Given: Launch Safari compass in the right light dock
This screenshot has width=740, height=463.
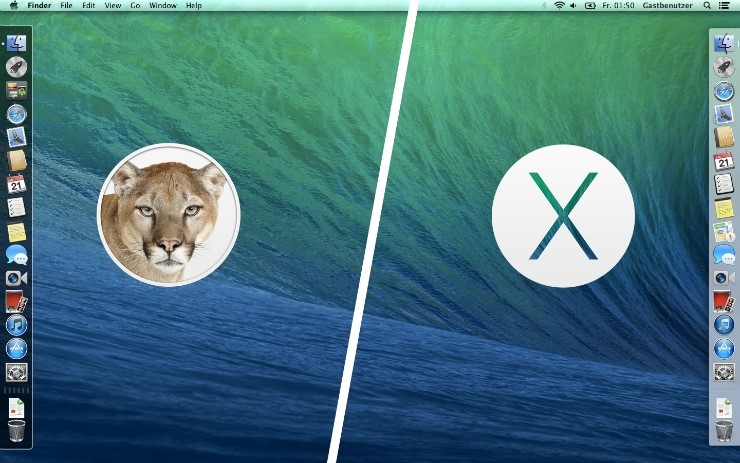Looking at the screenshot, I should click(x=724, y=91).
